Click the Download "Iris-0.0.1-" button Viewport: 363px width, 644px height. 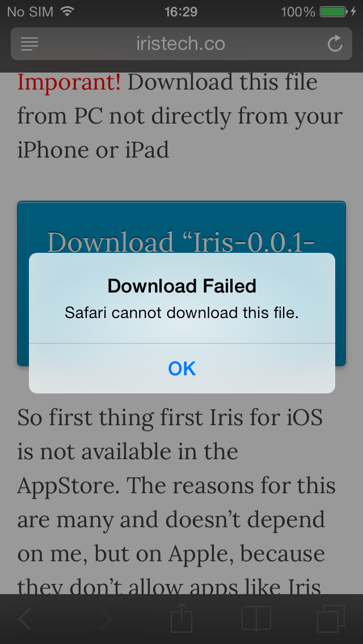tap(181, 241)
